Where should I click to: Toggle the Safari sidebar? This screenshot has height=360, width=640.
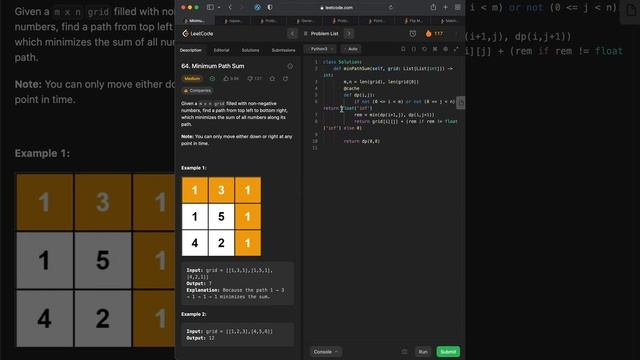pos(210,7)
